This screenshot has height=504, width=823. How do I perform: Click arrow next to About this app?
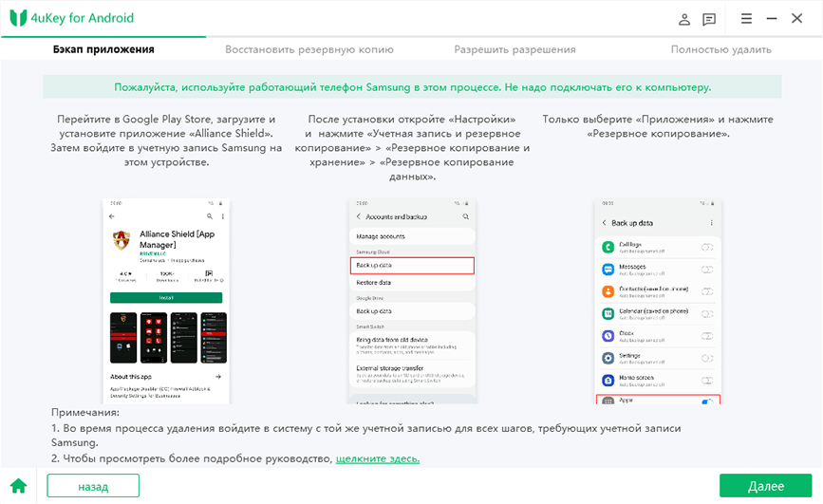[219, 376]
